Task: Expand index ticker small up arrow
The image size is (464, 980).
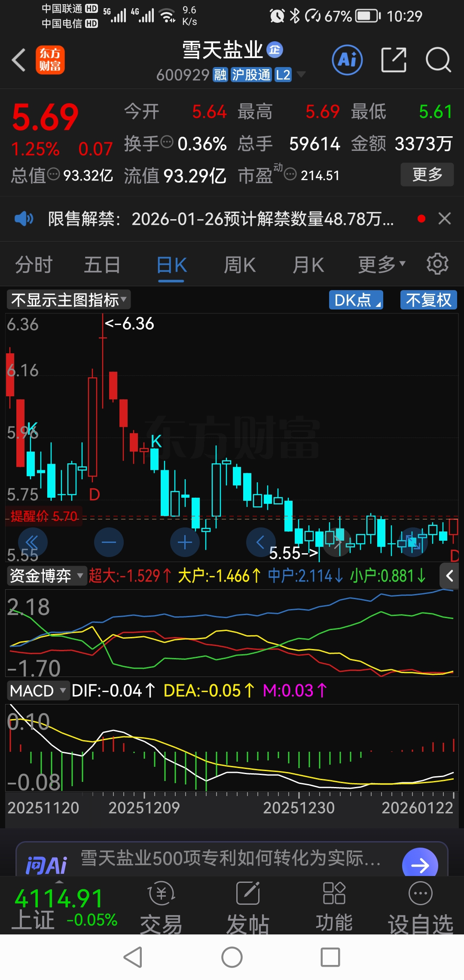Action: point(59,882)
